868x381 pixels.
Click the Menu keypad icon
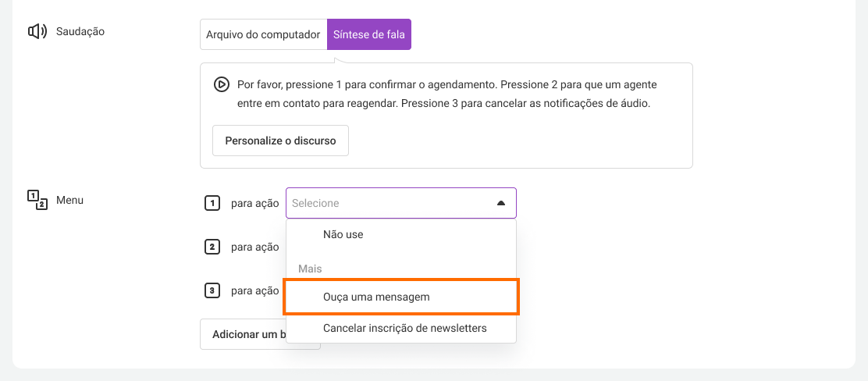(x=37, y=201)
